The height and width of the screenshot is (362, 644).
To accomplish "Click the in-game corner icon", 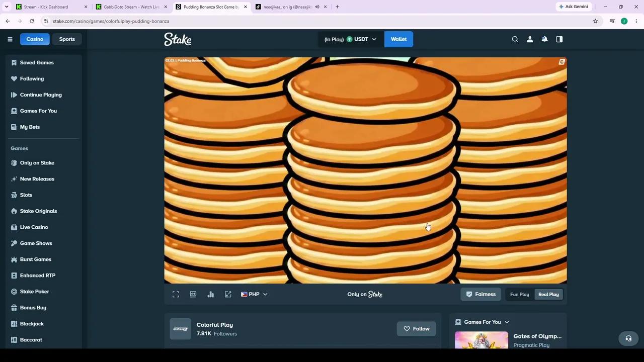I will point(561,62).
